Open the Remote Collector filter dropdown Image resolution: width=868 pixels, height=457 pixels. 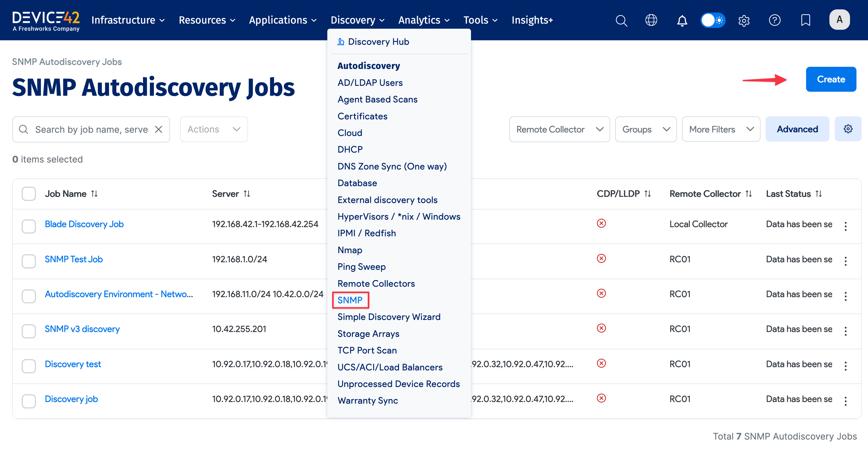coord(559,129)
